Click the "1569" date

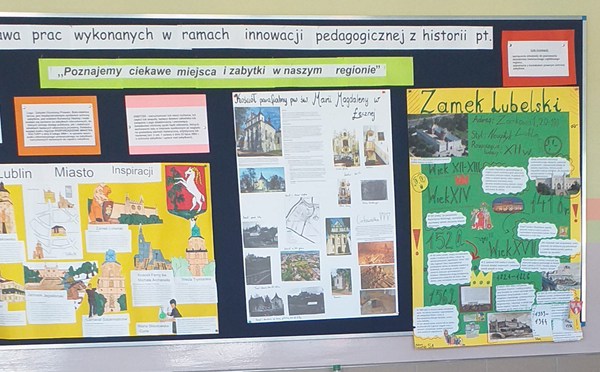[443, 296]
